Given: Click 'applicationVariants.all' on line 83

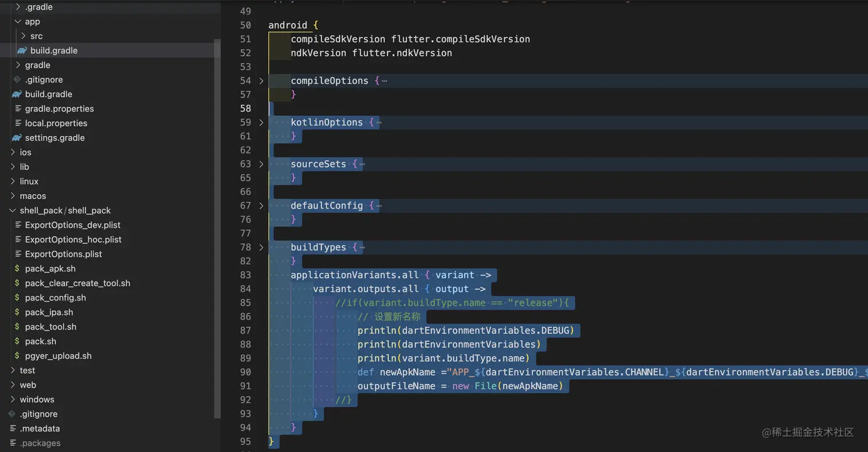Looking at the screenshot, I should click(x=355, y=275).
